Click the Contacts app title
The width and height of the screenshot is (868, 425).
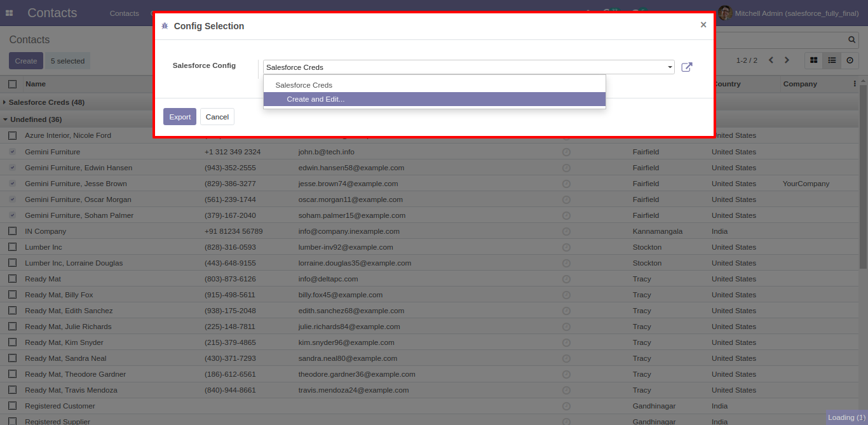point(52,13)
